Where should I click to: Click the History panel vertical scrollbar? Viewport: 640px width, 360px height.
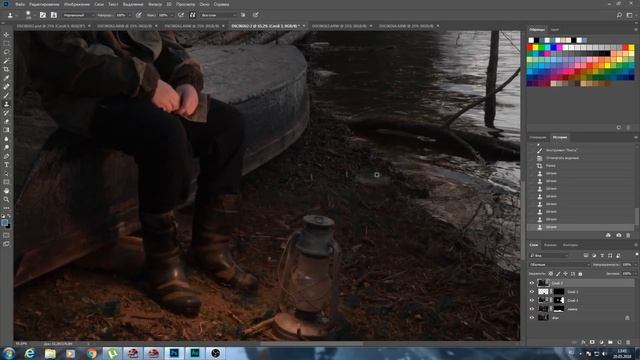[637, 216]
